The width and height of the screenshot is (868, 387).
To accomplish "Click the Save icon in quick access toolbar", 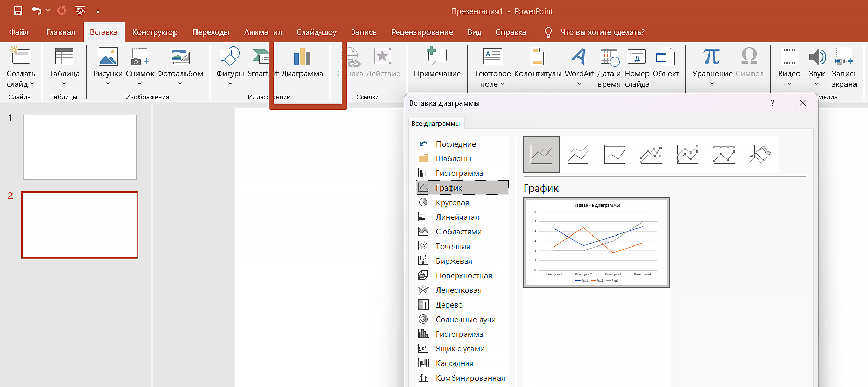I will pyautogui.click(x=18, y=10).
